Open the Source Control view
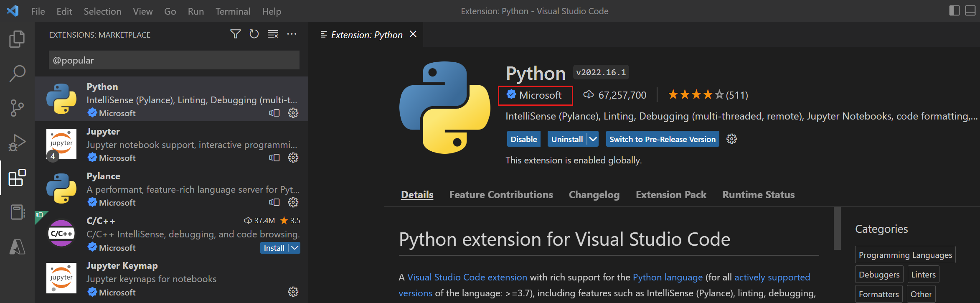 [17, 108]
